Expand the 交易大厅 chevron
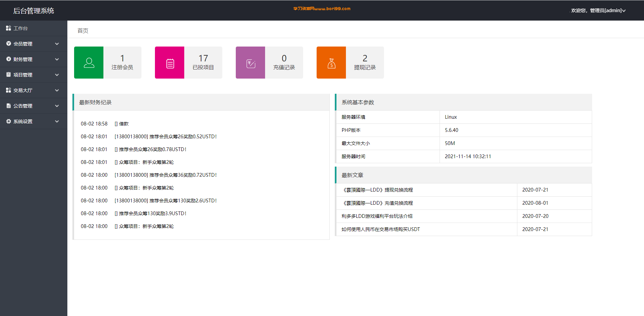This screenshot has height=316, width=644. [x=57, y=90]
